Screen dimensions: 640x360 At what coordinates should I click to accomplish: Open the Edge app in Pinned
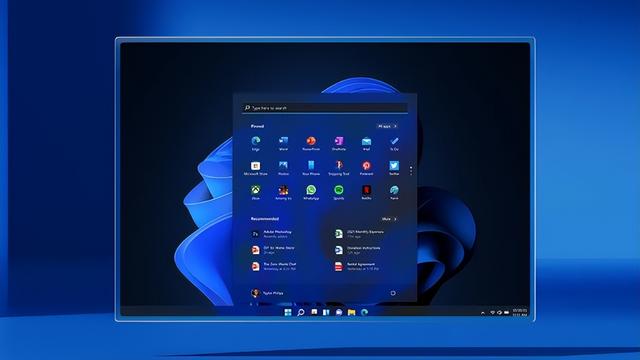coord(256,143)
